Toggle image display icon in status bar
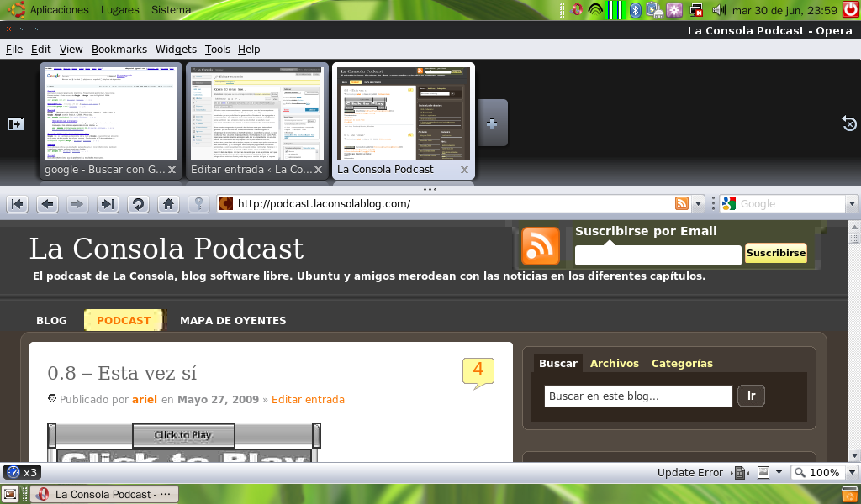The height and width of the screenshot is (504, 861). point(763,472)
